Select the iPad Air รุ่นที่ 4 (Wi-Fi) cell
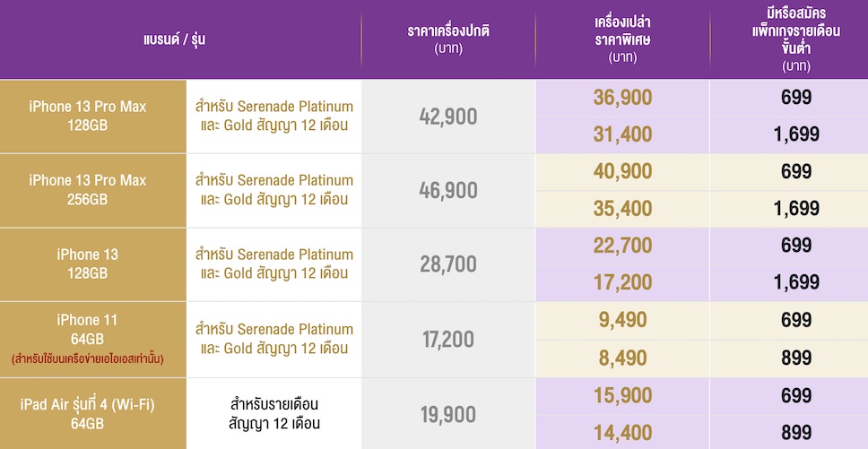This screenshot has width=868, height=449. coord(87,414)
